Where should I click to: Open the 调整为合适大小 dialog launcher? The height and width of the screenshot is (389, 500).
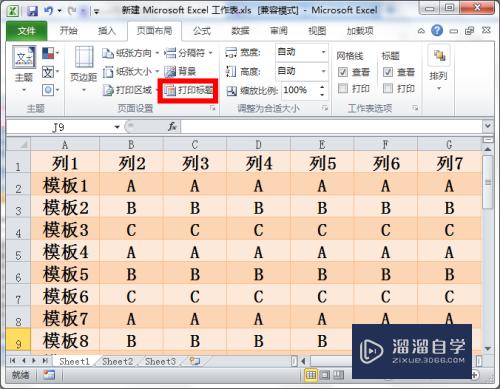click(x=325, y=108)
